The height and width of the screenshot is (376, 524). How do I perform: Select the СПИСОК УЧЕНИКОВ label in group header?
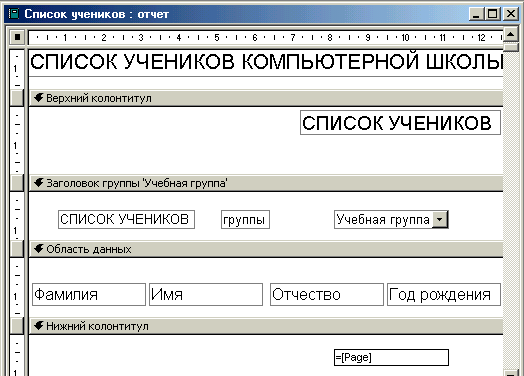point(126,219)
